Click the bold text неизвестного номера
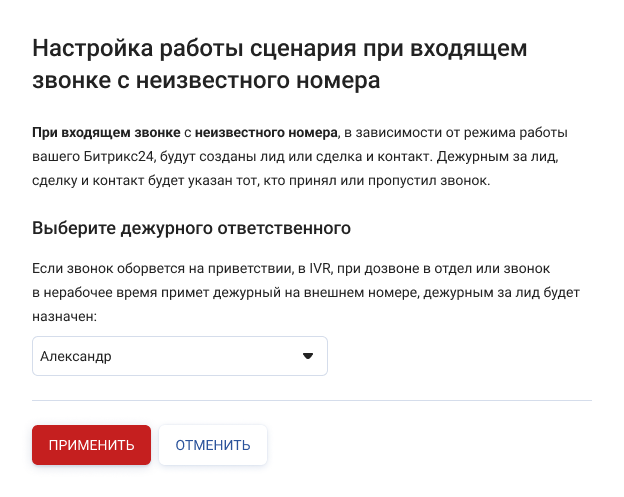 click(x=266, y=133)
